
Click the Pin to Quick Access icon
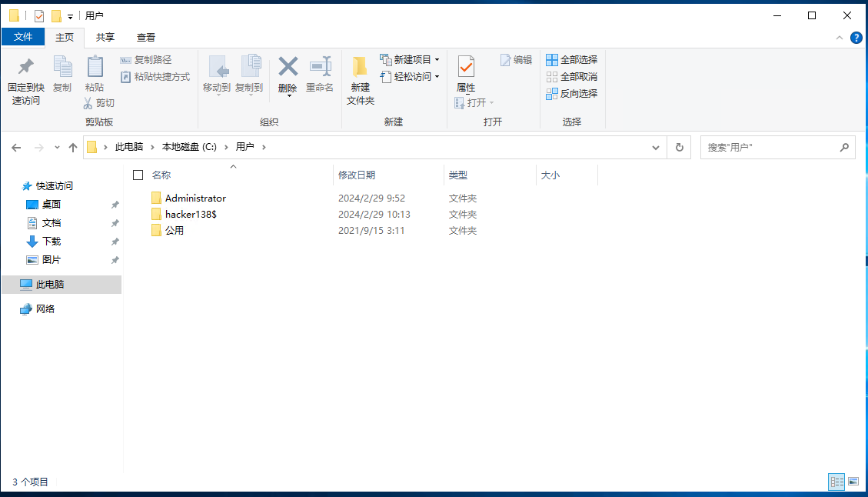pyautogui.click(x=25, y=68)
